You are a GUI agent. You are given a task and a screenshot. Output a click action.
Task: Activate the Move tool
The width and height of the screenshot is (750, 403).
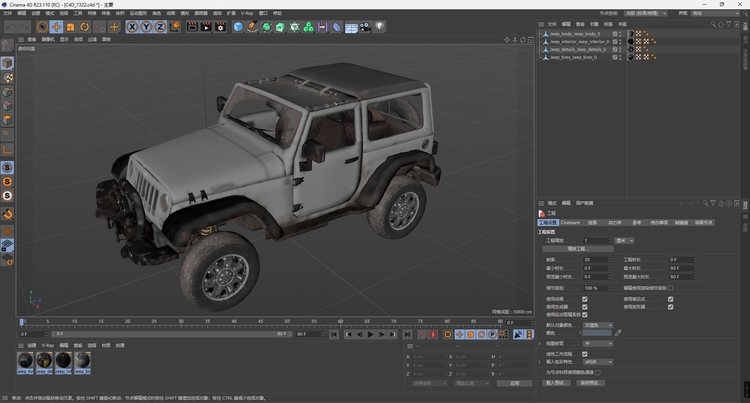click(x=56, y=27)
